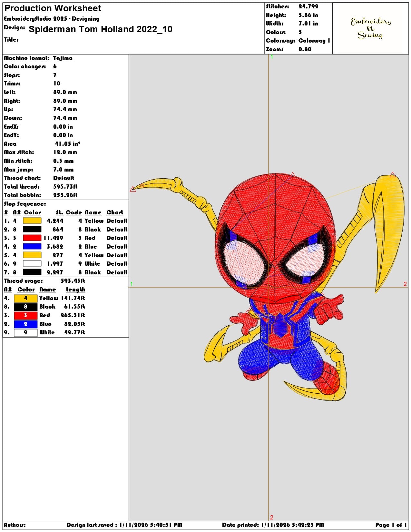This screenshot has width=411, height=532.
Task: Click the White thread length 42.77ft
Action: click(75, 332)
